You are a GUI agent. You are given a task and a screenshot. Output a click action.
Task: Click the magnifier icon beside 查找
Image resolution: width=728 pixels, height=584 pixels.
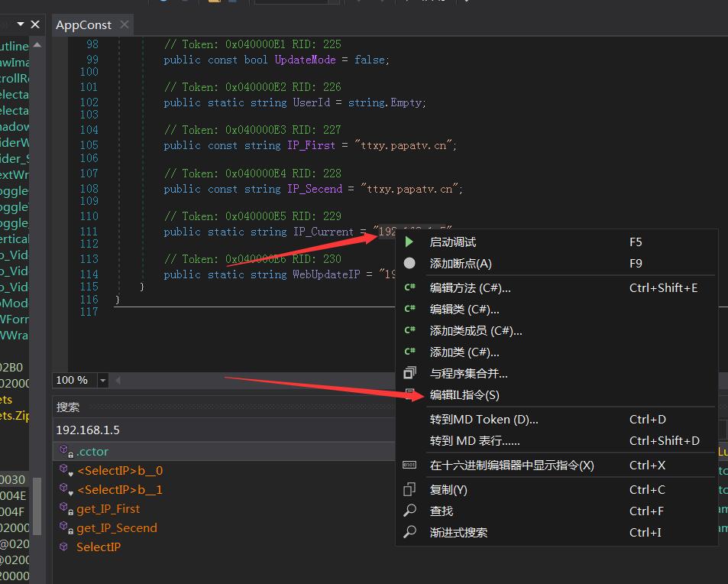point(409,511)
